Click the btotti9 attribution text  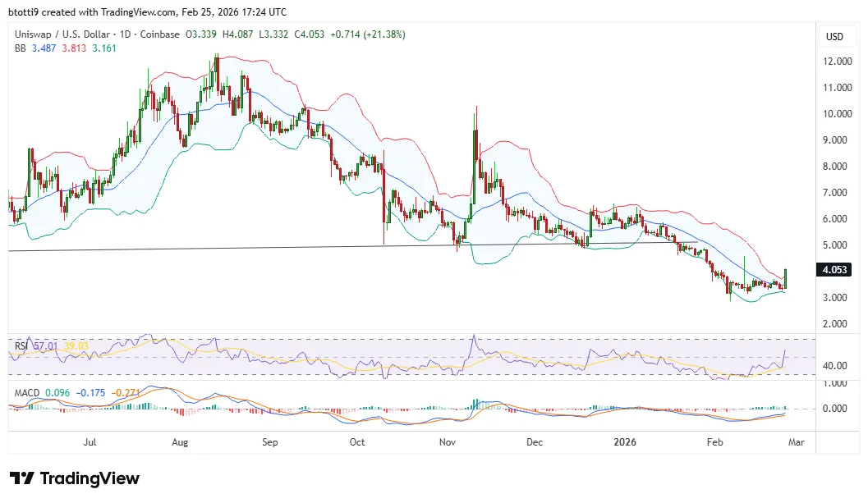pos(23,11)
